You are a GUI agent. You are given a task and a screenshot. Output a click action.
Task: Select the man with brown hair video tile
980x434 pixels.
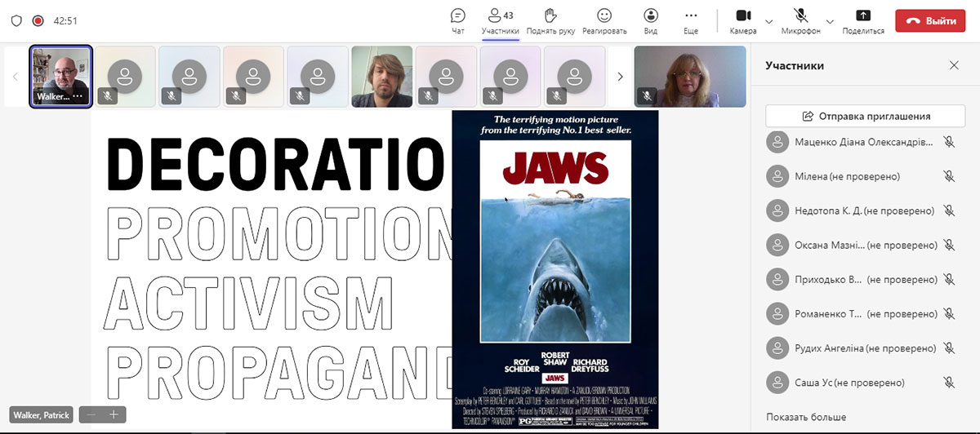pos(381,77)
